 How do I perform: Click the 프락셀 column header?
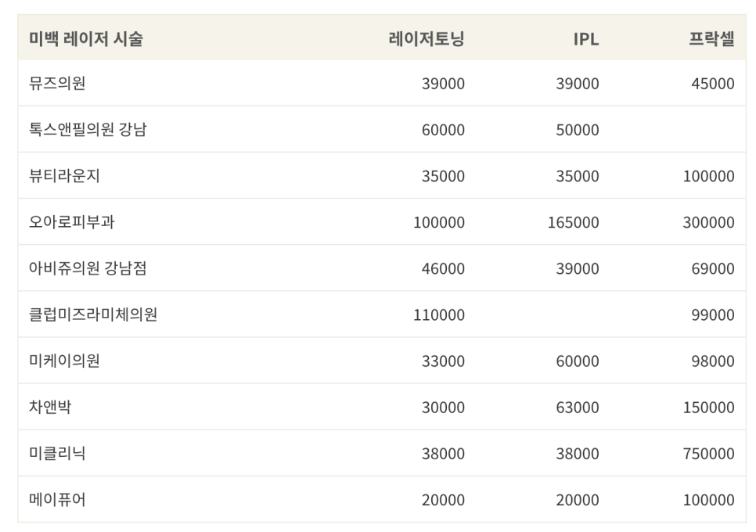pos(711,38)
